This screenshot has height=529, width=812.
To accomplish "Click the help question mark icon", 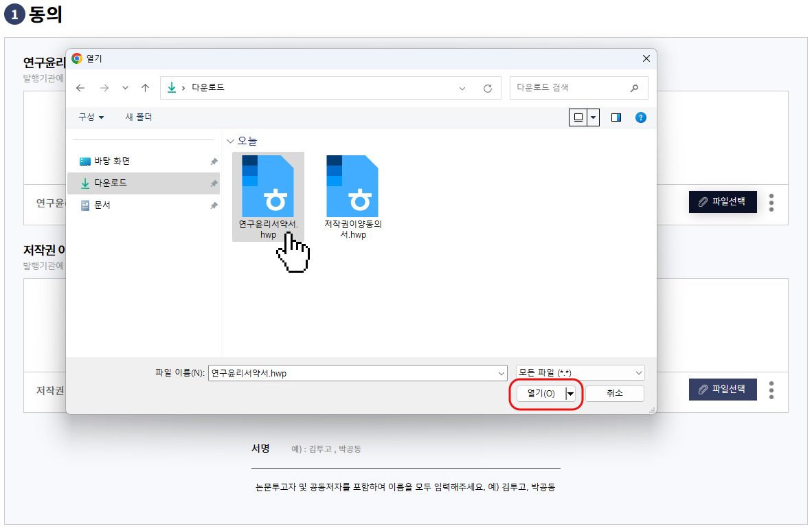I will tap(641, 117).
